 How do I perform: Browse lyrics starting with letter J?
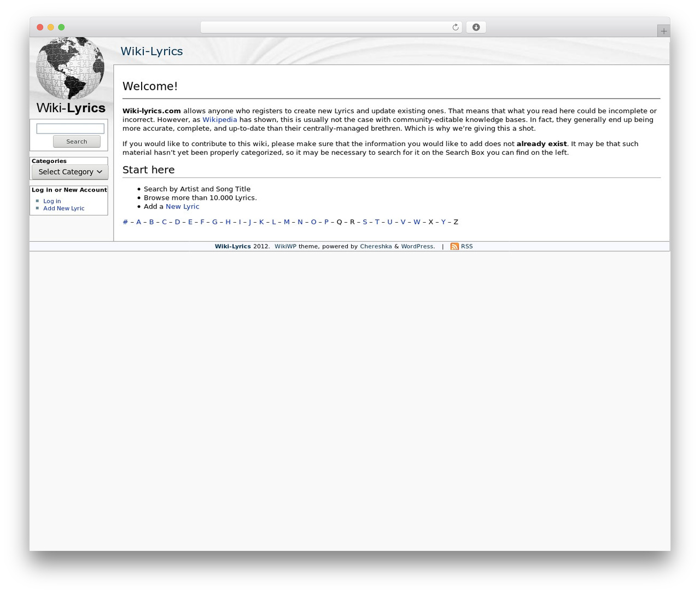250,222
